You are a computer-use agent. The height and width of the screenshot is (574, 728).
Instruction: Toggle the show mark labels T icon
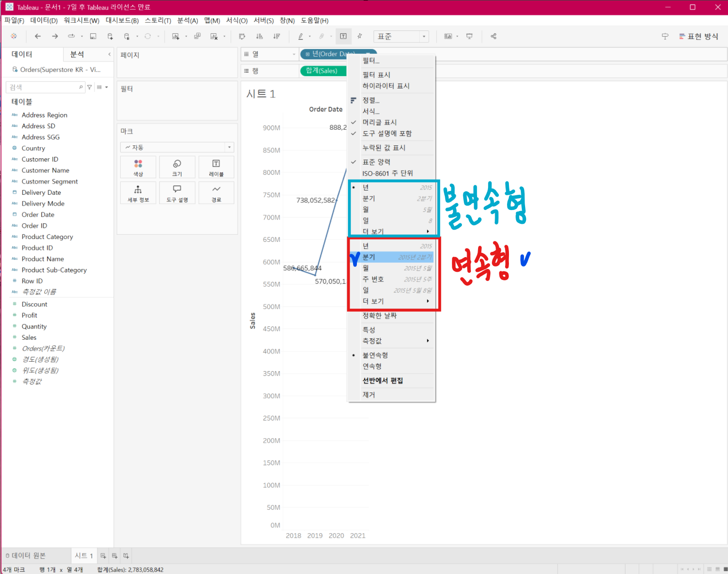coord(343,36)
